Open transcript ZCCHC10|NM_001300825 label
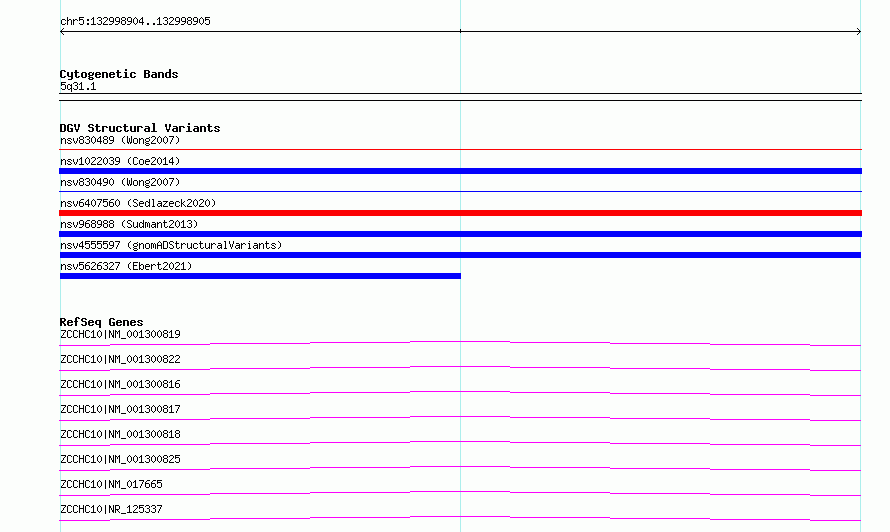This screenshot has width=890, height=532. [120, 459]
